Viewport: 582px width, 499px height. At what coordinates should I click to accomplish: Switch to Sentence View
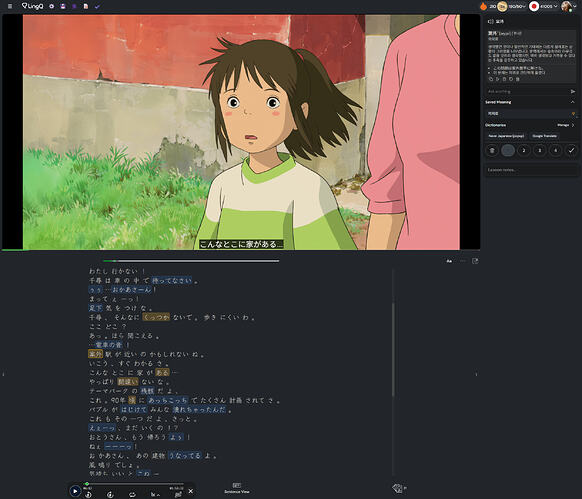(x=237, y=488)
